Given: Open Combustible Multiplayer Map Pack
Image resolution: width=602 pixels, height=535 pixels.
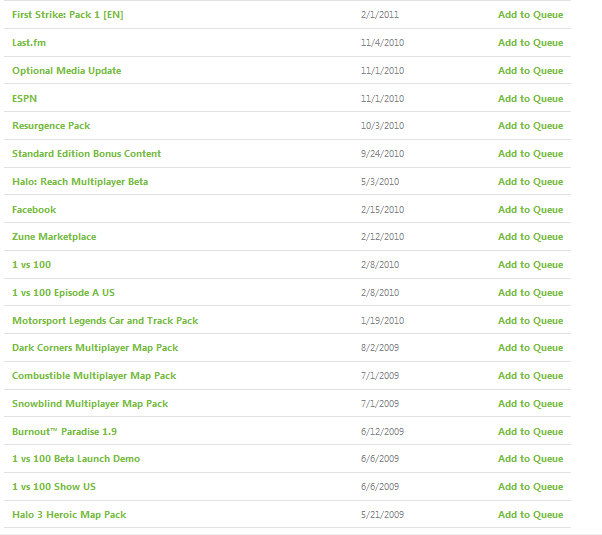Looking at the screenshot, I should tap(94, 376).
